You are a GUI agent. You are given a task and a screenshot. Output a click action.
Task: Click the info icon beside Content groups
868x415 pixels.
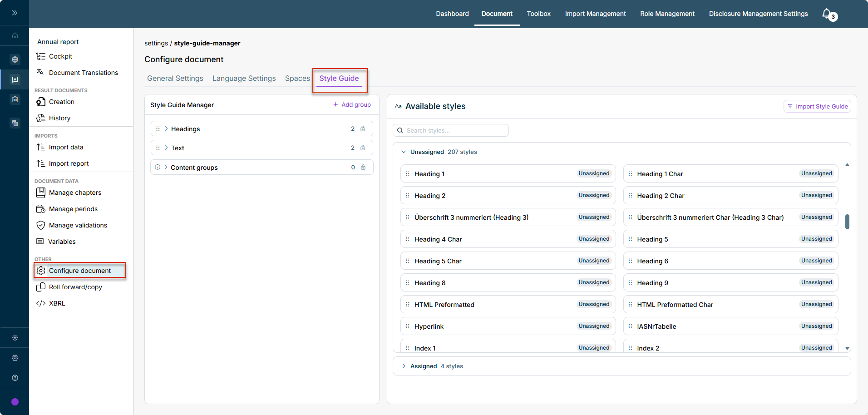(x=158, y=167)
